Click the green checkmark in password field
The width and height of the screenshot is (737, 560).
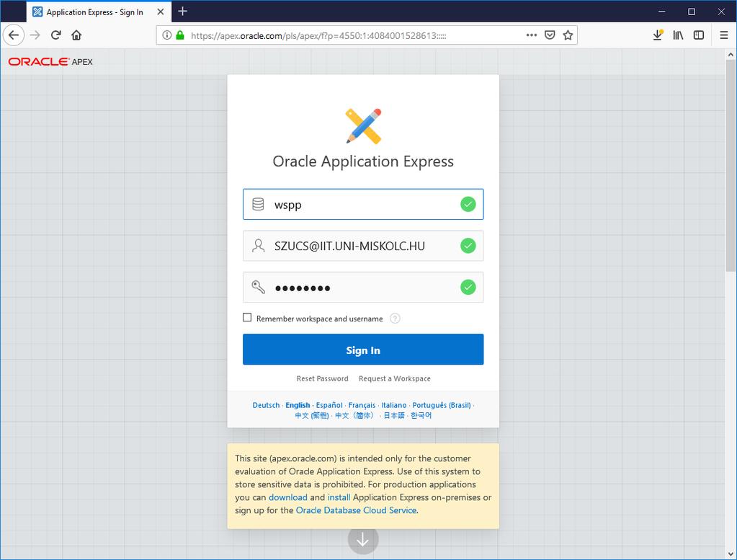(468, 287)
